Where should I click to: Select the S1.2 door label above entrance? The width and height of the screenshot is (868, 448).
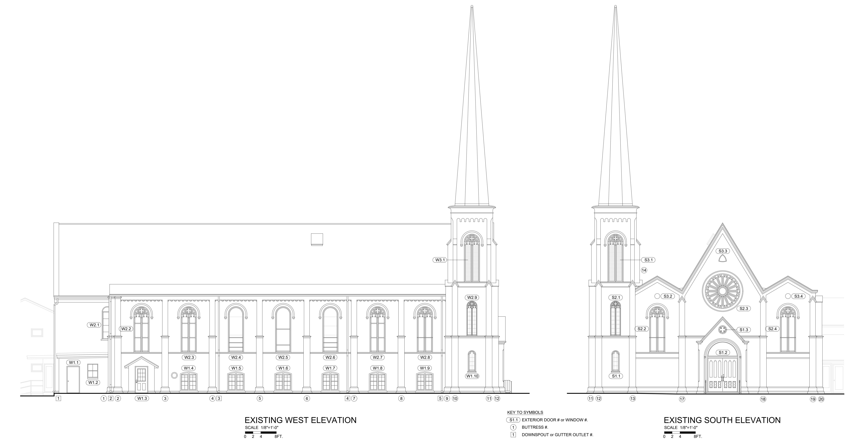(x=723, y=353)
